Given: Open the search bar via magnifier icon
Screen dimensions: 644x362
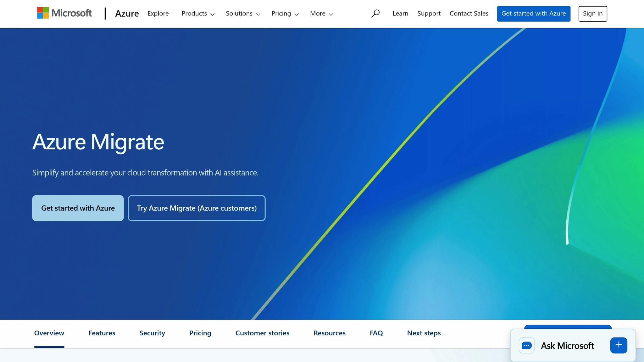Looking at the screenshot, I should point(375,13).
